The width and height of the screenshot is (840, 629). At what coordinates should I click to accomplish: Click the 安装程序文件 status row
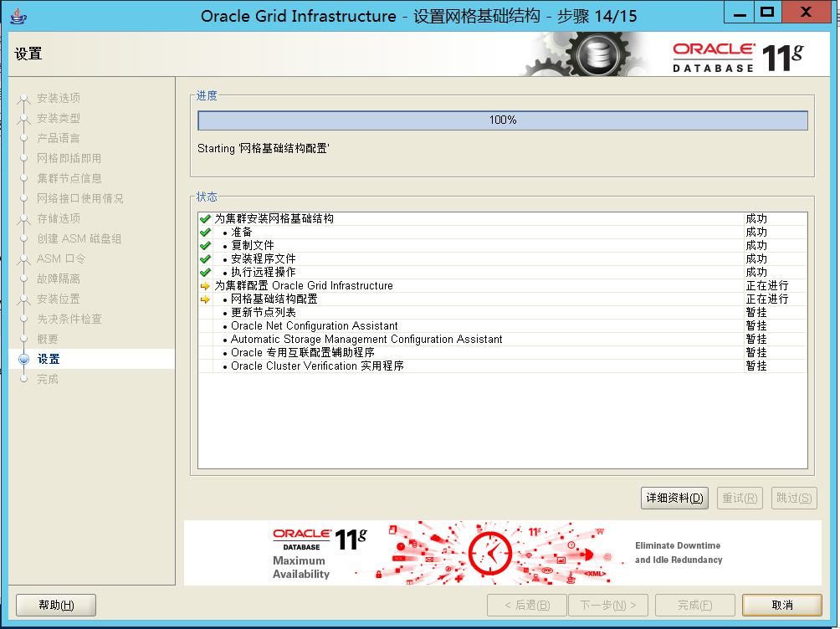[503, 259]
